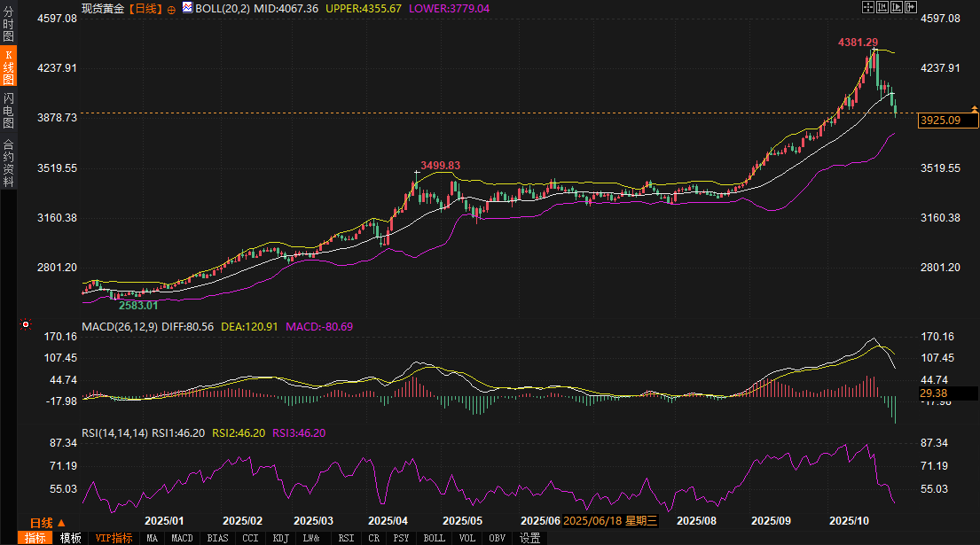This screenshot has height=545, width=980.
Task: Toggle the MACD indicator button
Action: pyautogui.click(x=182, y=538)
